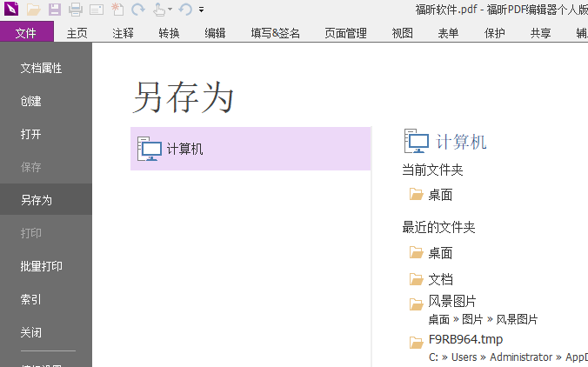Create new PDF from clipboard icon

[x=117, y=10]
